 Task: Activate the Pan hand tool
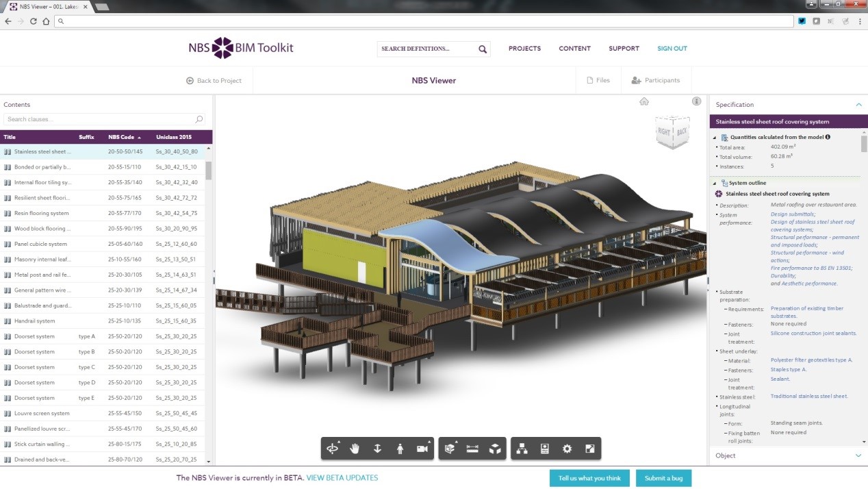355,448
